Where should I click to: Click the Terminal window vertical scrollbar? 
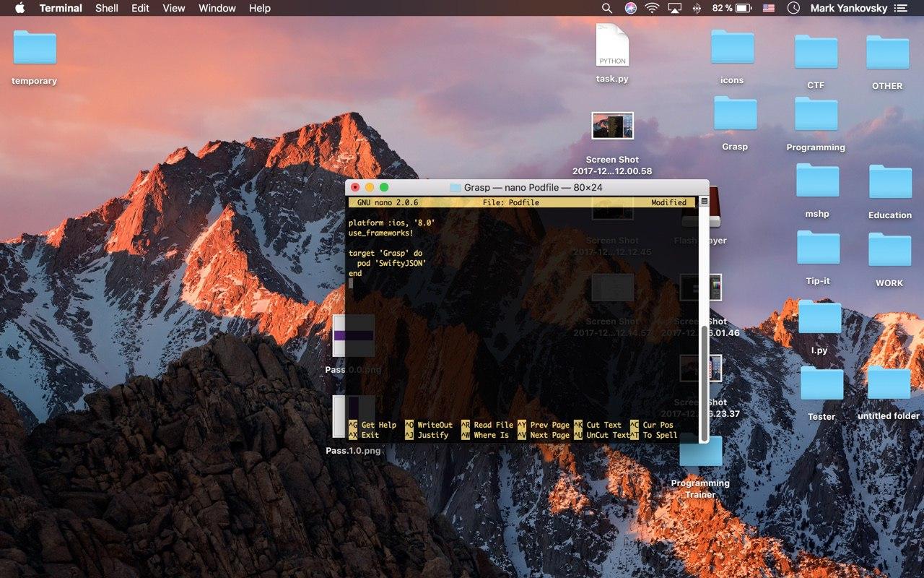tap(704, 383)
